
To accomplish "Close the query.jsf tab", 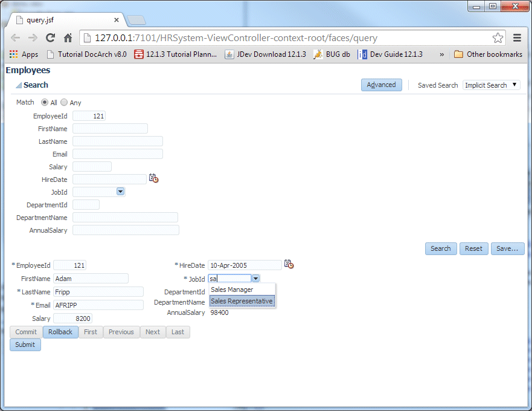I will point(117,20).
